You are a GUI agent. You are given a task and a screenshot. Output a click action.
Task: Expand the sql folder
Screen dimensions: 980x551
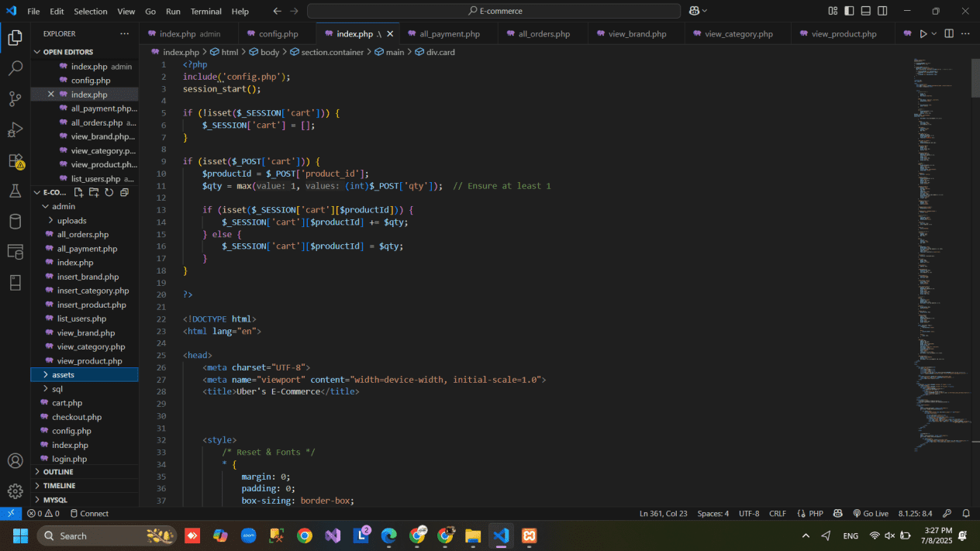tap(85, 389)
